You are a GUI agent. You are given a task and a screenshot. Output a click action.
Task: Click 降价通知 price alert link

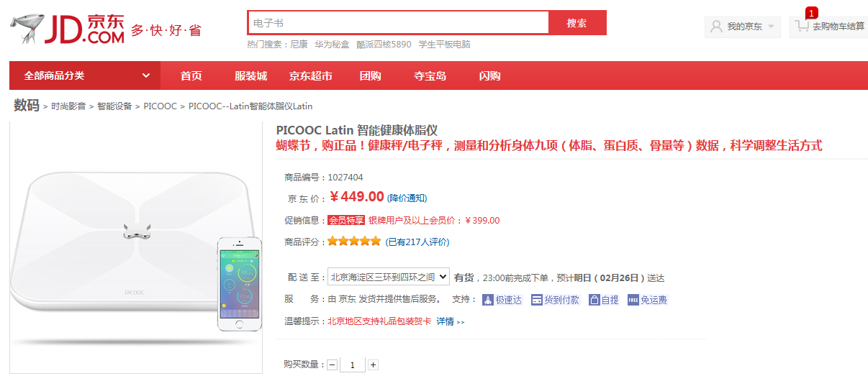click(x=407, y=198)
